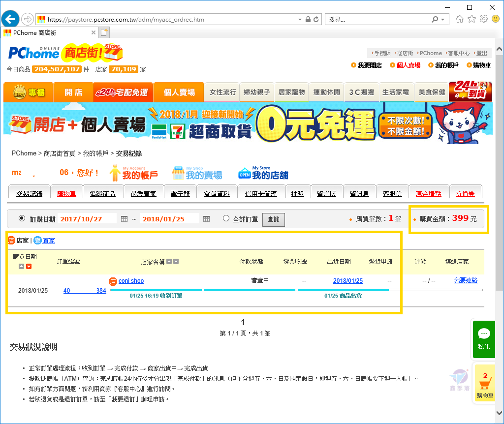Screen dimensions: 504x424
Task: Sort purchase date descending red arrow
Action: (x=29, y=266)
